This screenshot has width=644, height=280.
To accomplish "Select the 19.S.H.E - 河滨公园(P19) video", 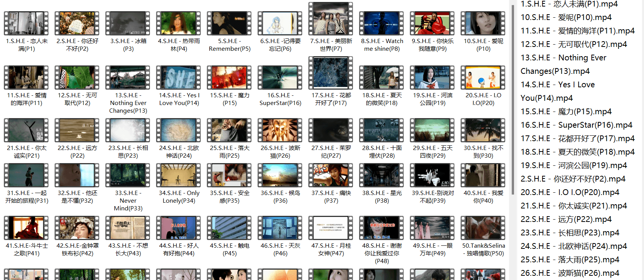I will [432, 77].
